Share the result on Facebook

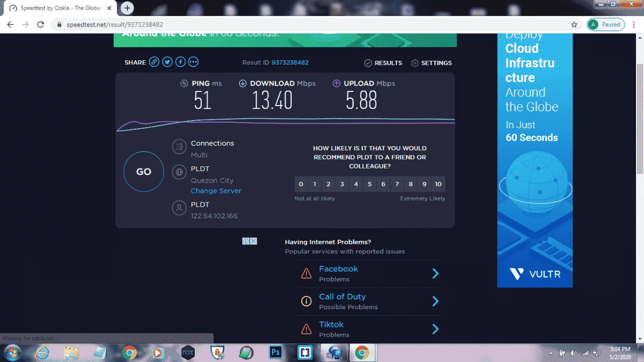click(x=180, y=62)
